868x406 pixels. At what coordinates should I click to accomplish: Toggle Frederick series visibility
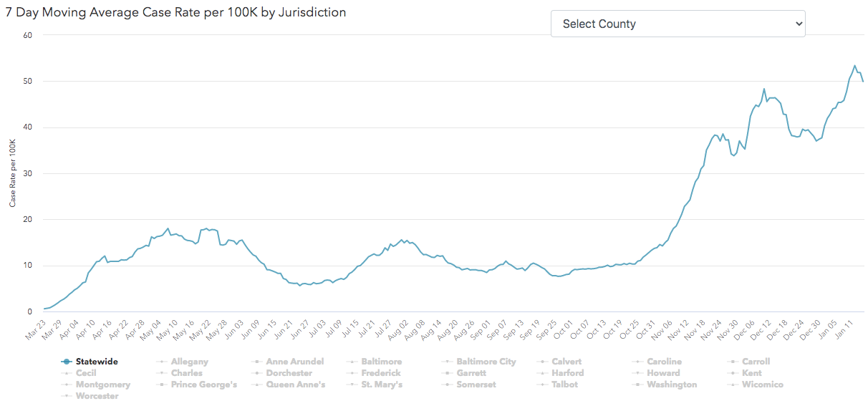pyautogui.click(x=380, y=373)
